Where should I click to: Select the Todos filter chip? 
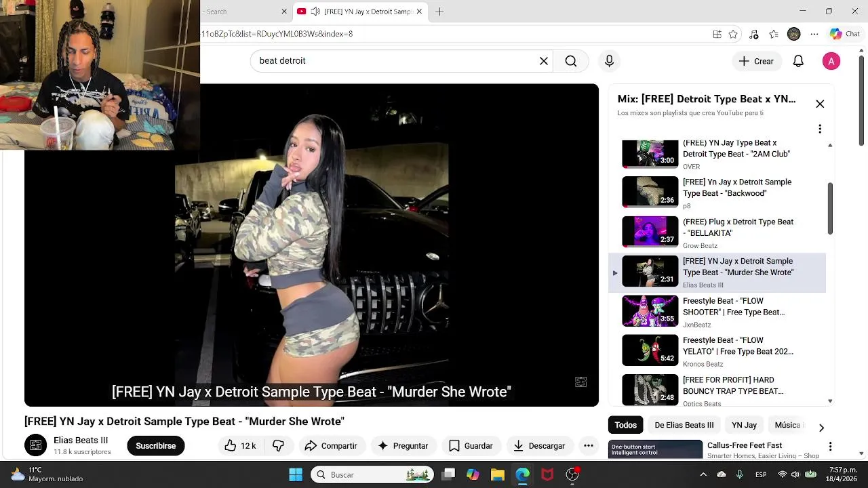(625, 425)
